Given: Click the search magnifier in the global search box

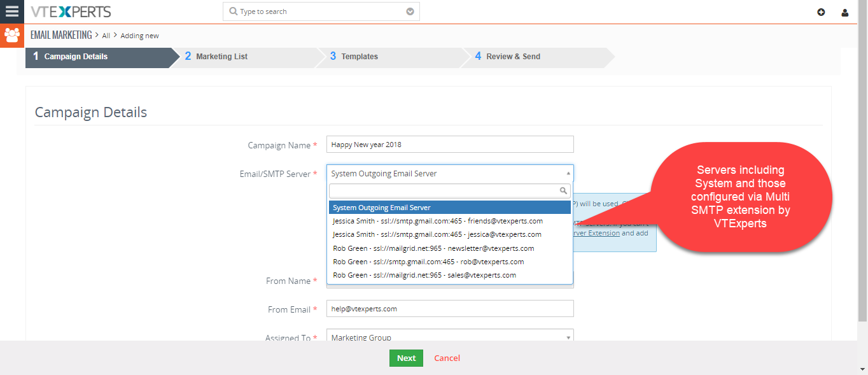Looking at the screenshot, I should click(233, 11).
